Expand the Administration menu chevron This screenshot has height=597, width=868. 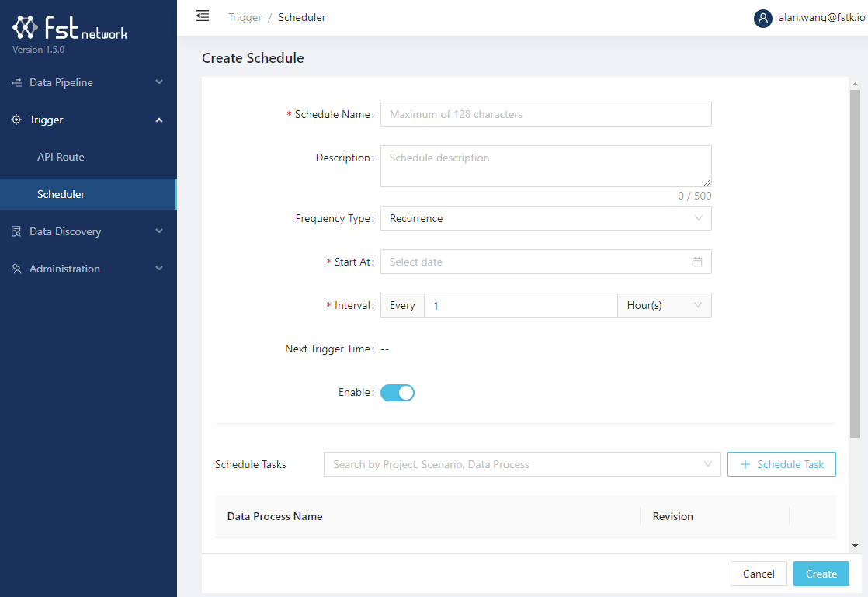159,269
